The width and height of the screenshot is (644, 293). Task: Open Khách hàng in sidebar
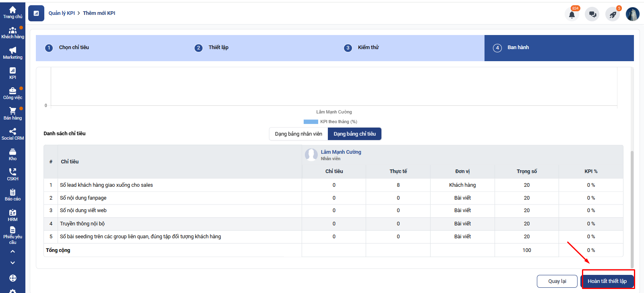pos(12,33)
